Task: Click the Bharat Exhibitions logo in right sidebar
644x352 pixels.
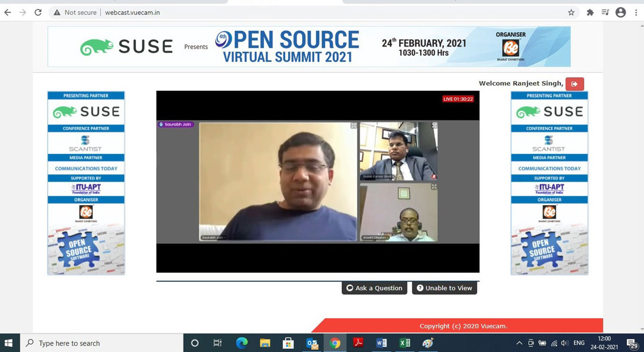Action: pyautogui.click(x=549, y=213)
